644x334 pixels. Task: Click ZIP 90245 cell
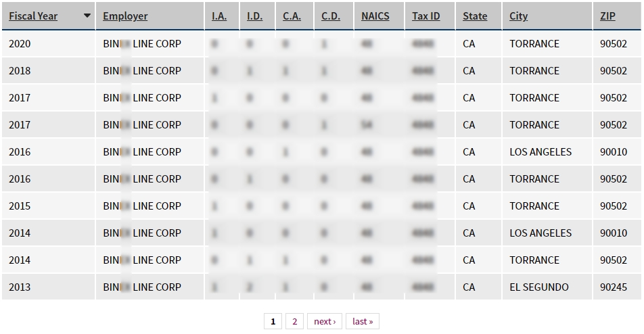click(614, 287)
